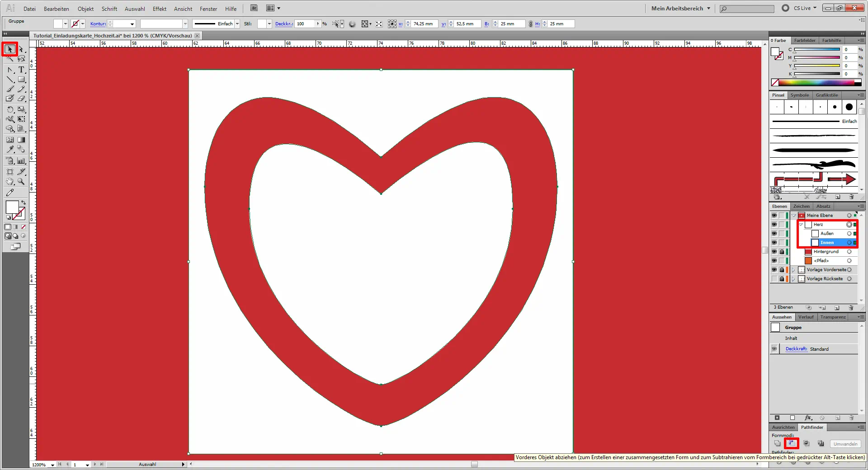Click the Umwandeln button in Pathfinder
The width and height of the screenshot is (868, 470).
(845, 444)
